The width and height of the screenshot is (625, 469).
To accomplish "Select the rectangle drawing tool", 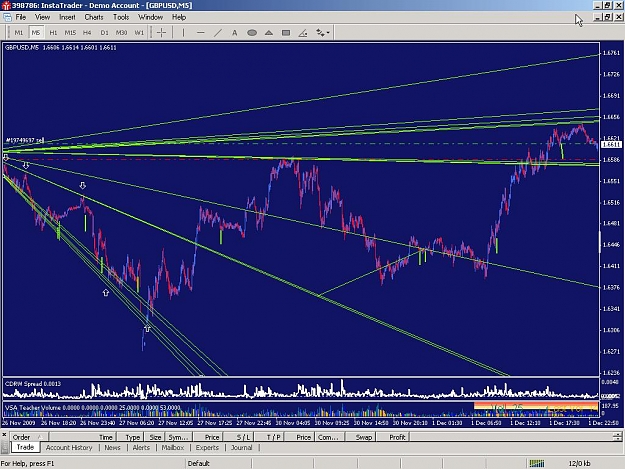I will click(x=286, y=33).
